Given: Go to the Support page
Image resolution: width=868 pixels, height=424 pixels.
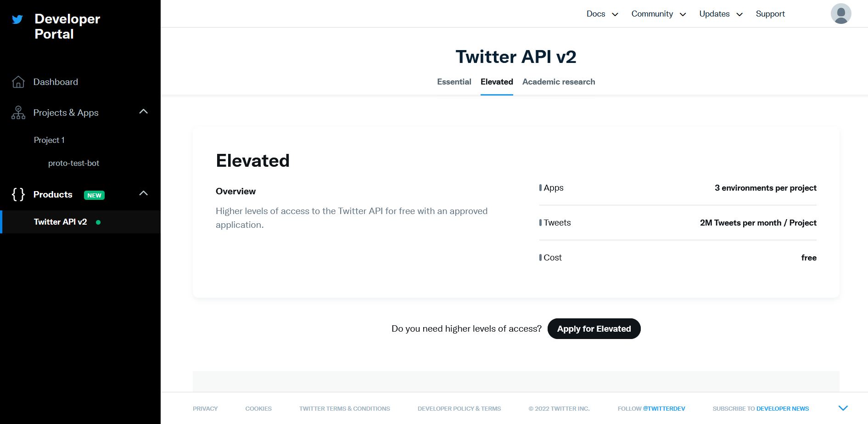Looking at the screenshot, I should pos(770,14).
